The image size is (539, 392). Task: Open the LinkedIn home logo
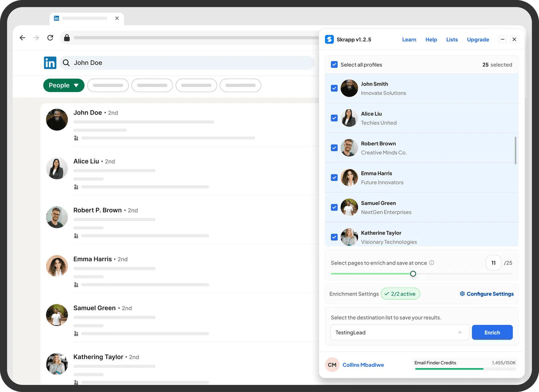point(50,63)
